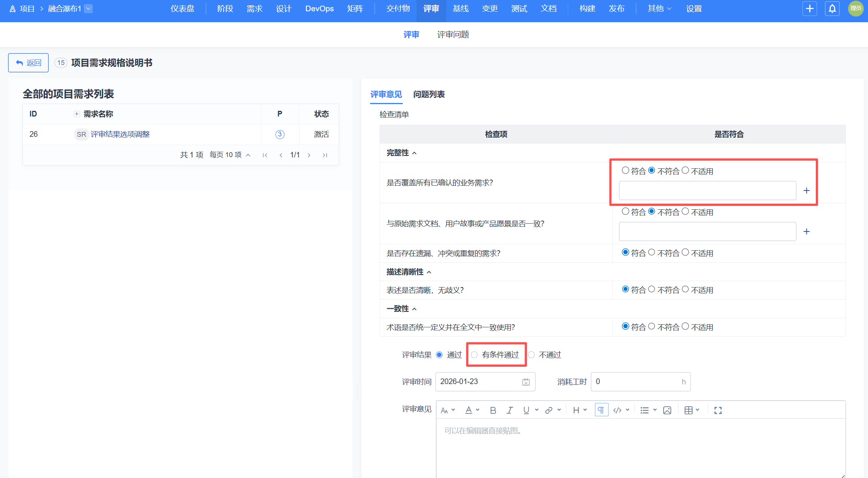Open calendar icon in review date field
This screenshot has height=478, width=868.
pyautogui.click(x=526, y=382)
